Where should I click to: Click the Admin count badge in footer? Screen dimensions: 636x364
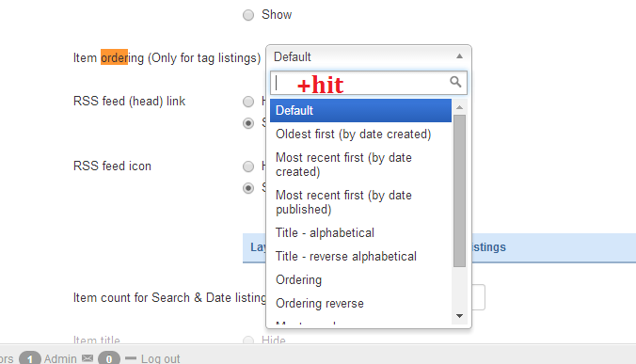coord(30,358)
